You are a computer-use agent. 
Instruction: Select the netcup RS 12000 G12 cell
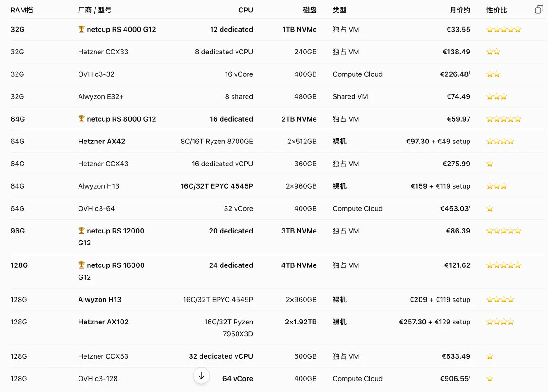(111, 237)
